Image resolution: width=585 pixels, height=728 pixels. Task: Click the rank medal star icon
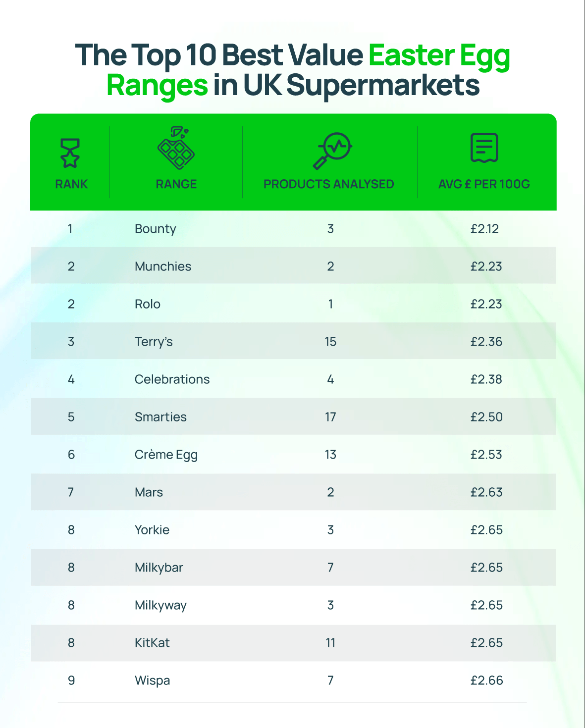tap(70, 153)
